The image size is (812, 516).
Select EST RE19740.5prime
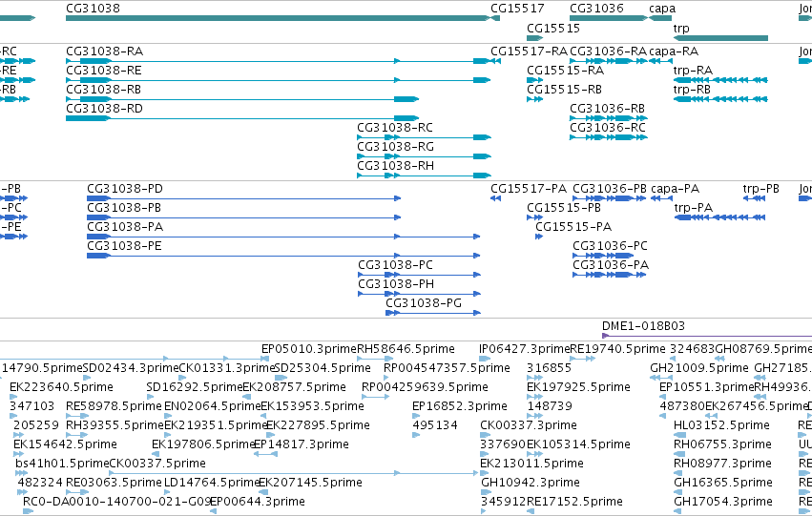tap(583, 359)
